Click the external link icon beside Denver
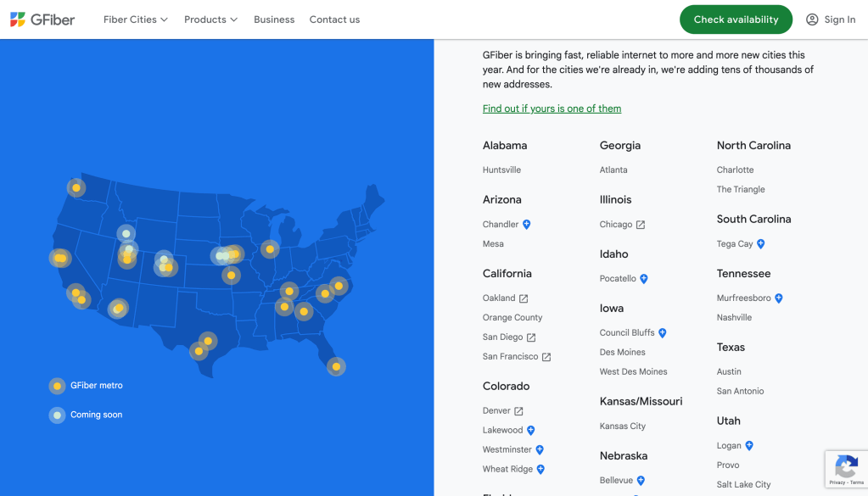This screenshot has width=868, height=496. [x=518, y=411]
